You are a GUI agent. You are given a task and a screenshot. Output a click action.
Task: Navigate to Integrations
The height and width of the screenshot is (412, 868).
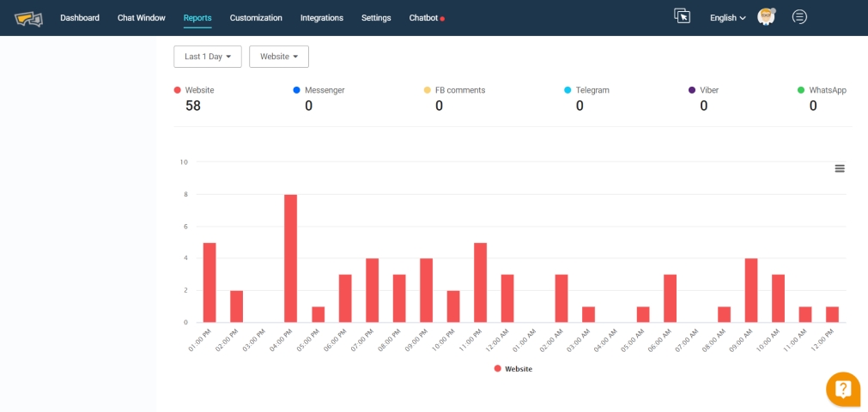322,18
